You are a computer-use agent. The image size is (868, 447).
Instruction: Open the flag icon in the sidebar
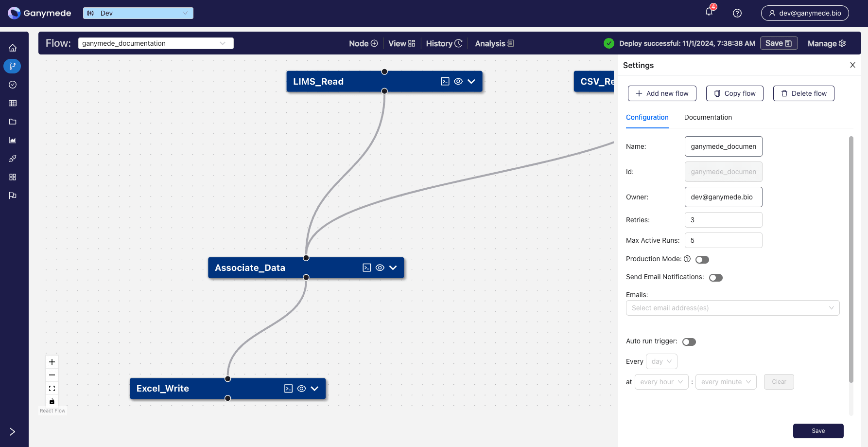(13, 196)
